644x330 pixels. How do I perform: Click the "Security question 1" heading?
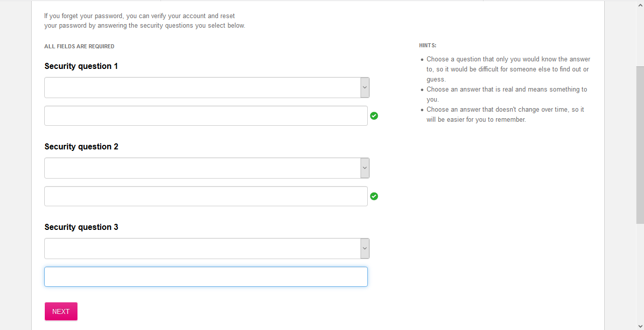coord(81,66)
